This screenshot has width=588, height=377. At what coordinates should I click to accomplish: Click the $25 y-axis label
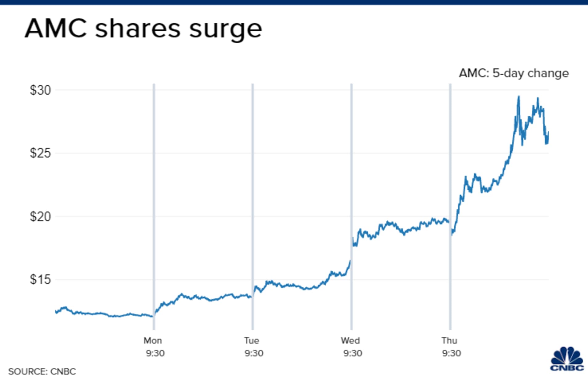[x=40, y=153]
